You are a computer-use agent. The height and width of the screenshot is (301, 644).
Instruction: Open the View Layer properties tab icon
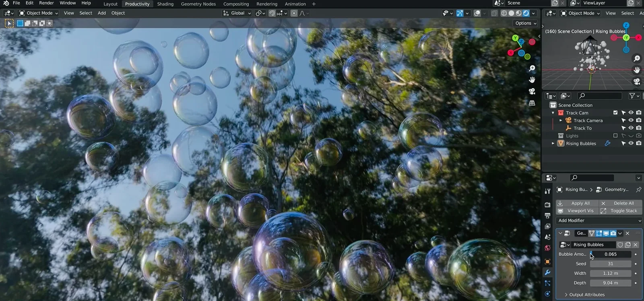[547, 226]
